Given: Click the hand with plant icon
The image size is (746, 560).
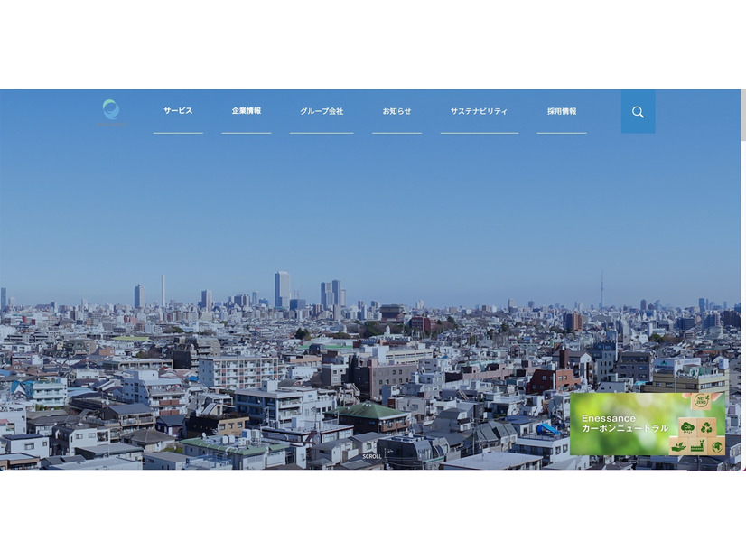Looking at the screenshot, I should 677,446.
